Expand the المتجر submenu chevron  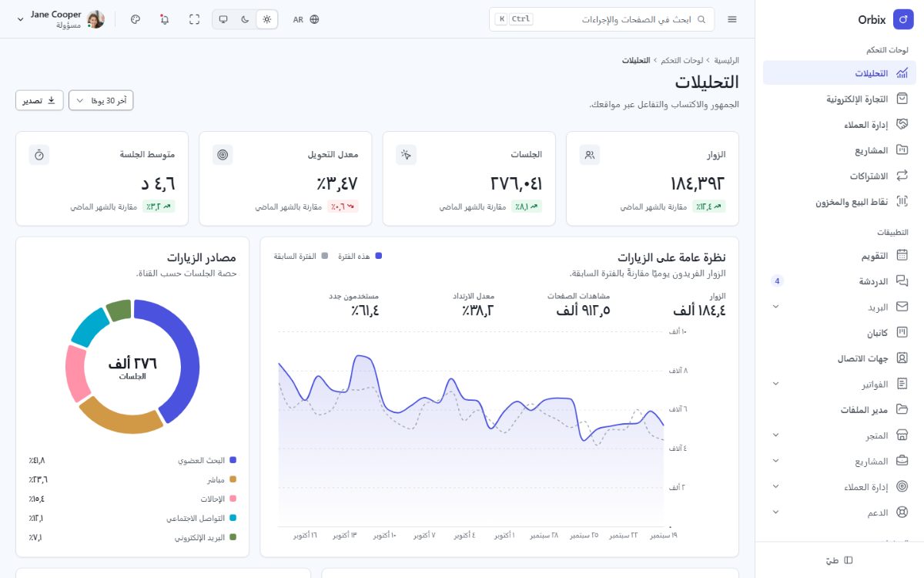(775, 435)
